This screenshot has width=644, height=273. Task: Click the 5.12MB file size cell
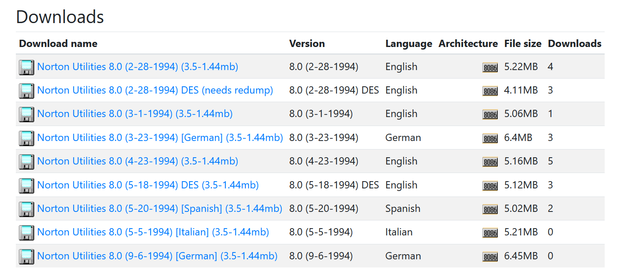point(521,185)
